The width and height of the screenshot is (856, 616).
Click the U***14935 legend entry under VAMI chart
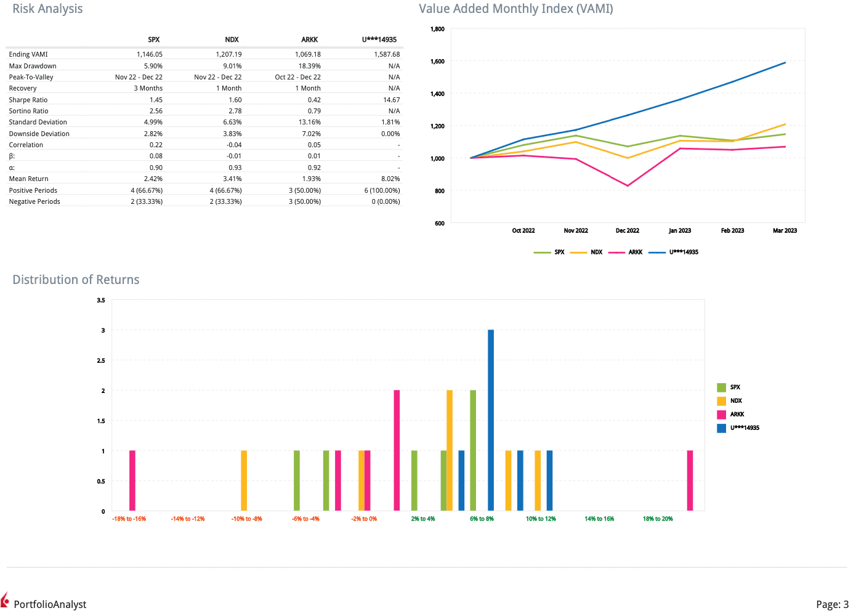[x=673, y=252]
